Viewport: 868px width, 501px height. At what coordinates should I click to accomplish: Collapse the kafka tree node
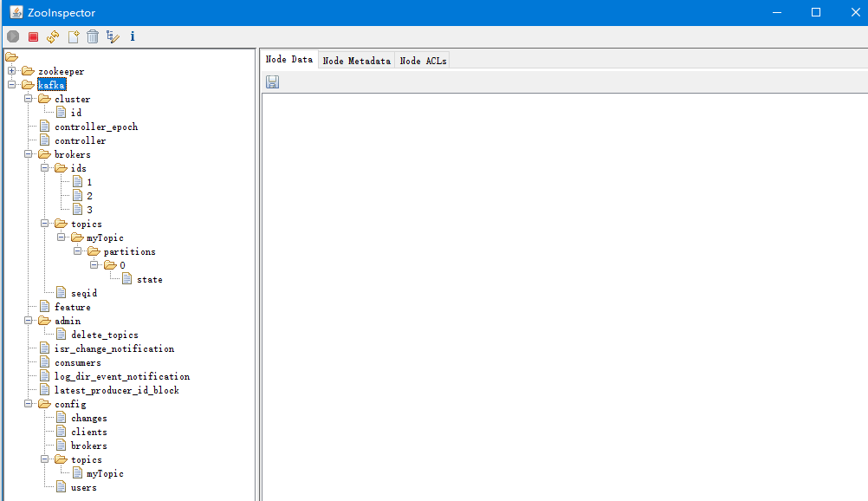12,85
